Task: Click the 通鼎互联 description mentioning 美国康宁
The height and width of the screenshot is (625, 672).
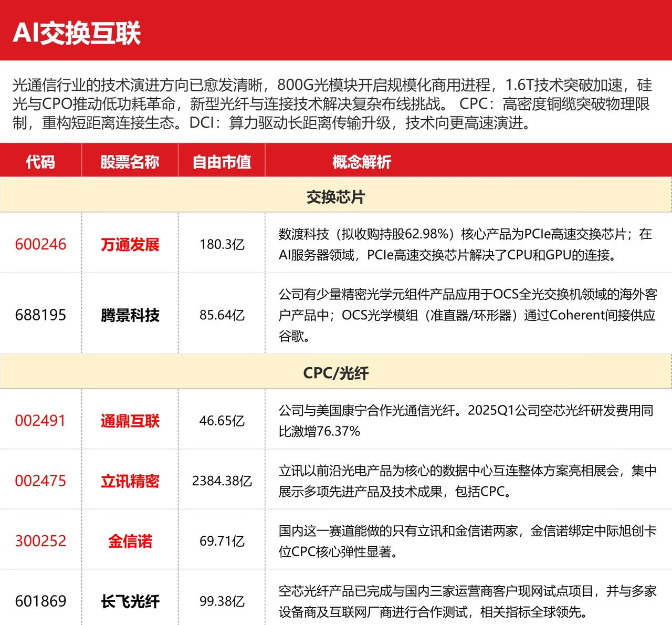Action: [x=466, y=421]
